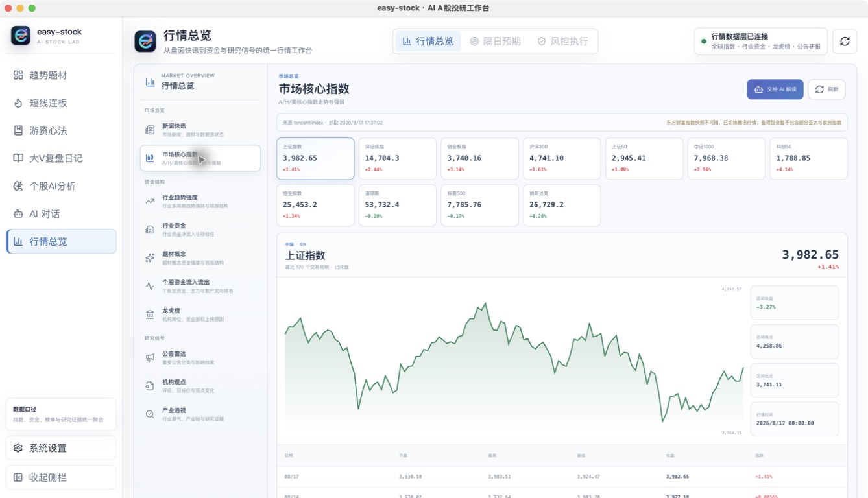Screen dimensions: 868x498
Task: Click the 市场核心指数 candlestick icon
Action: [x=150, y=158]
